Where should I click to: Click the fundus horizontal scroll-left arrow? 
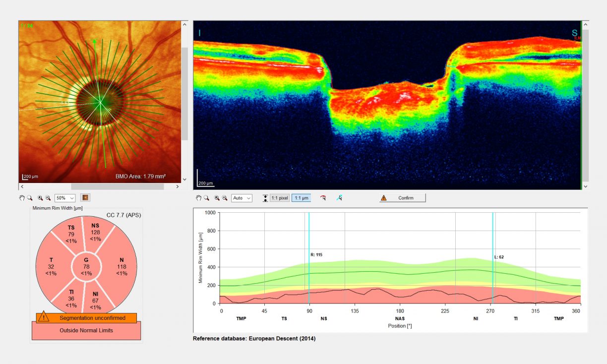[x=22, y=186]
